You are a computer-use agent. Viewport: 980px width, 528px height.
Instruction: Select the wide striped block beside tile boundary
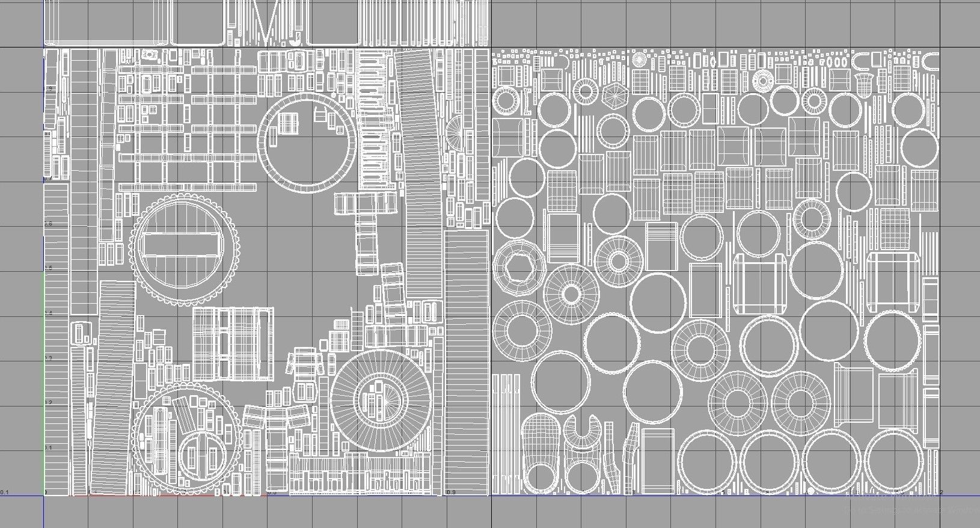[x=467, y=361]
